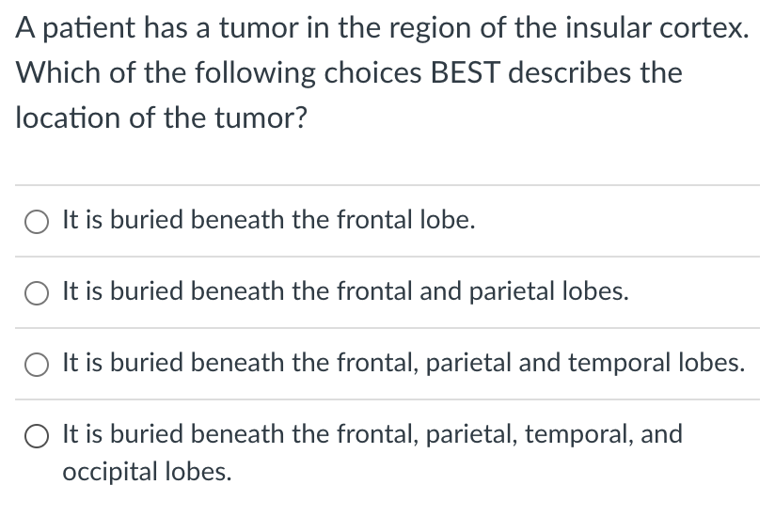Click the "location of the tumor?" question line
Image resolution: width=775 pixels, height=532 pixels.
tap(162, 117)
